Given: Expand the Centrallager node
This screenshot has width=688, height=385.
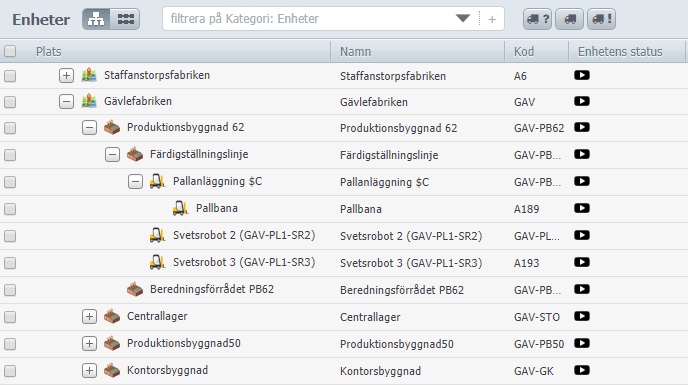Looking at the screenshot, I should pyautogui.click(x=89, y=317).
